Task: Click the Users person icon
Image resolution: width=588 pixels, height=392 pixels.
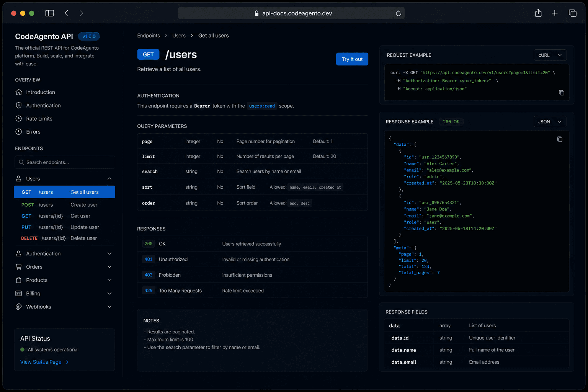Action: (x=18, y=179)
